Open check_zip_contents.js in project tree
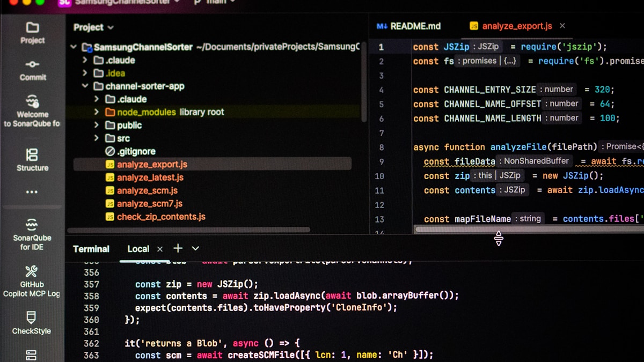This screenshot has width=644, height=362. click(x=161, y=217)
